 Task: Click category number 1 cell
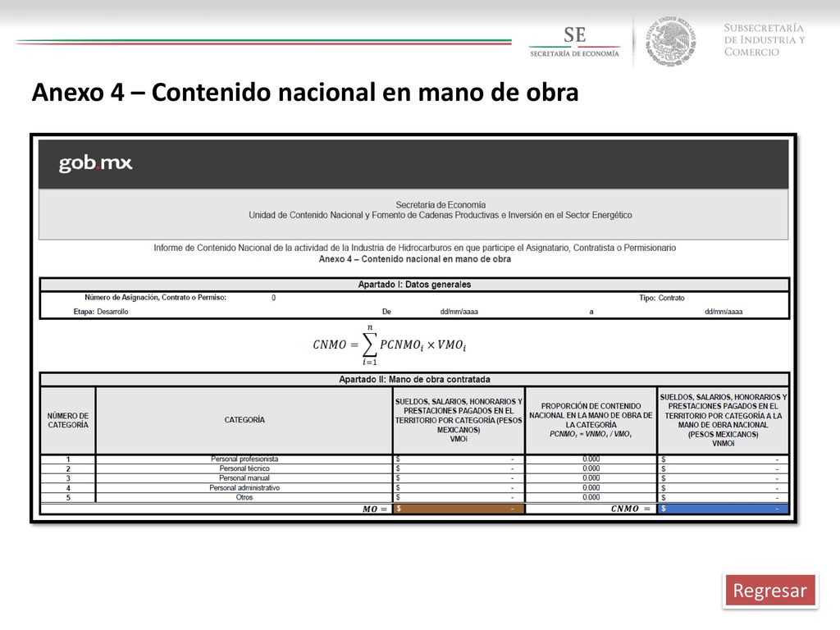pos(68,459)
